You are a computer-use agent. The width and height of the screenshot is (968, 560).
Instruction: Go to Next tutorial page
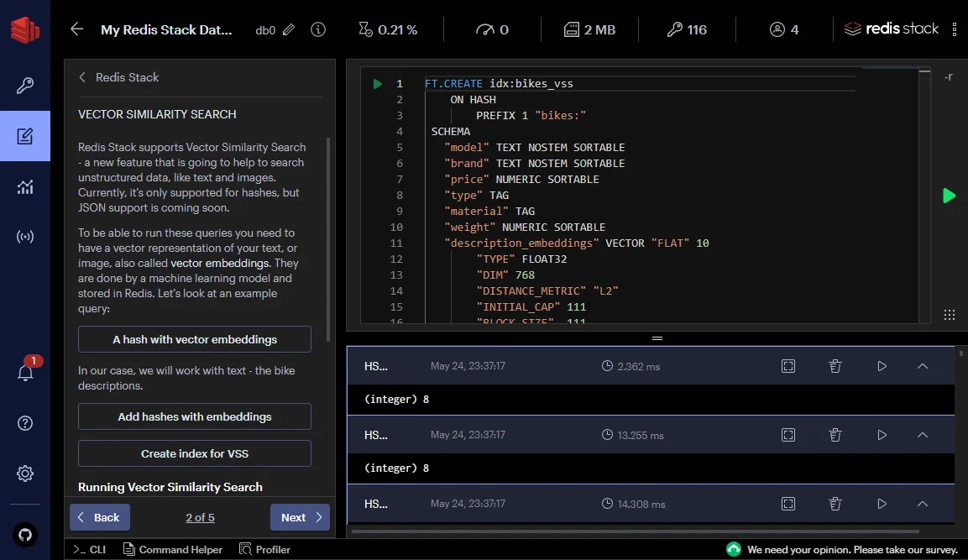point(300,517)
